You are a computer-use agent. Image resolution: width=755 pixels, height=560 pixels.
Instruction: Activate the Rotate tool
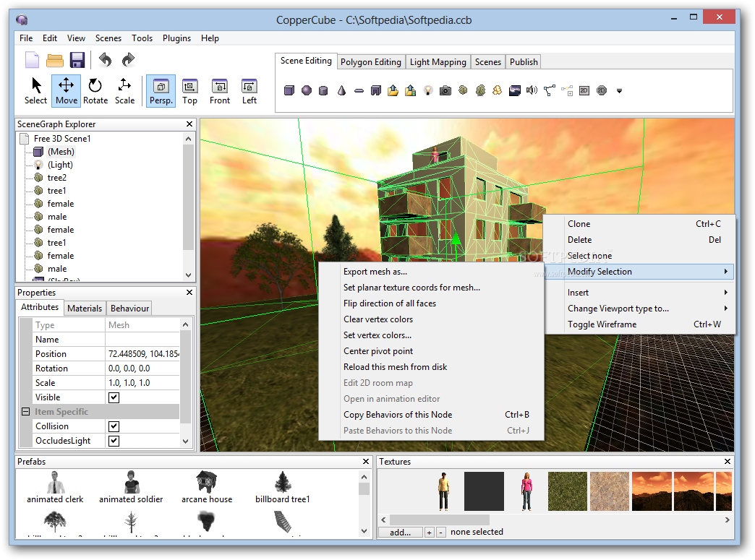(95, 91)
